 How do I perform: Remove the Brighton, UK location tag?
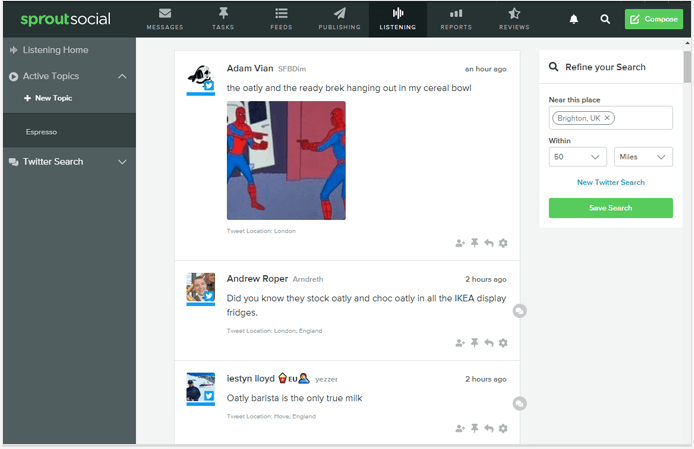(607, 118)
